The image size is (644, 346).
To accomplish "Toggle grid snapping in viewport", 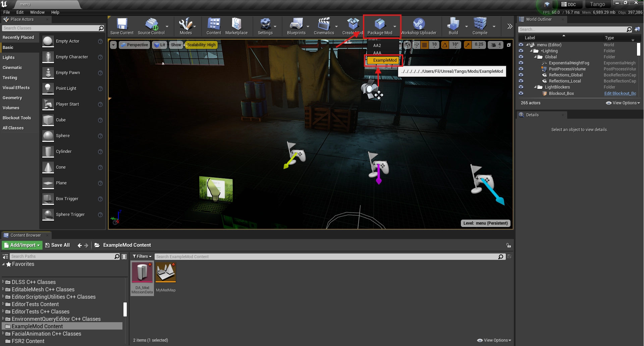I will coord(424,45).
